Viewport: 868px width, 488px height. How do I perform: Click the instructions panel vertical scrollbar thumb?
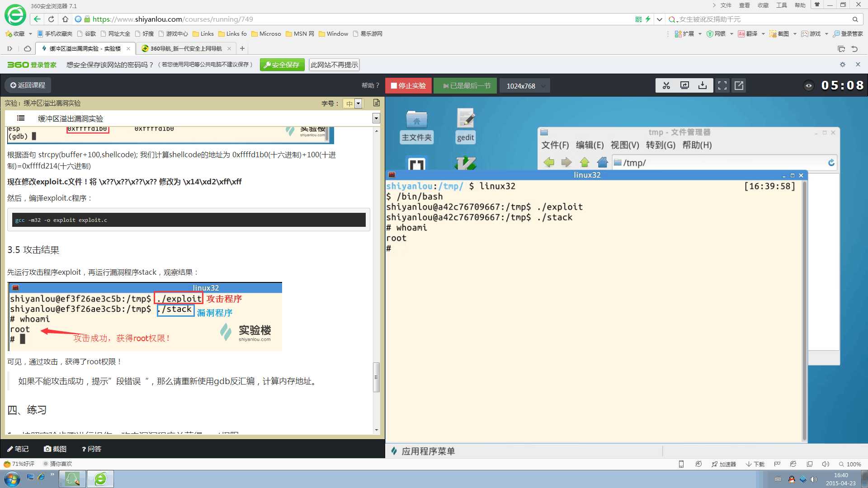coord(376,377)
